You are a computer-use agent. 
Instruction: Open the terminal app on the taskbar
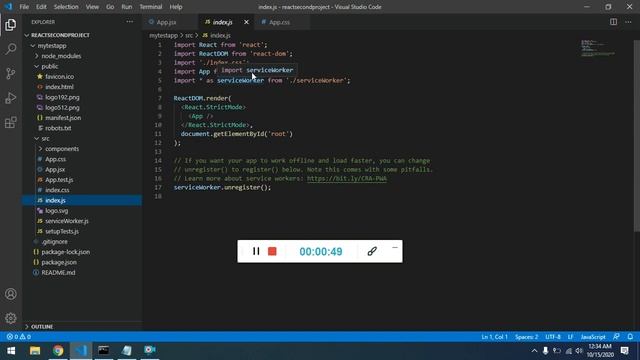[104, 351]
